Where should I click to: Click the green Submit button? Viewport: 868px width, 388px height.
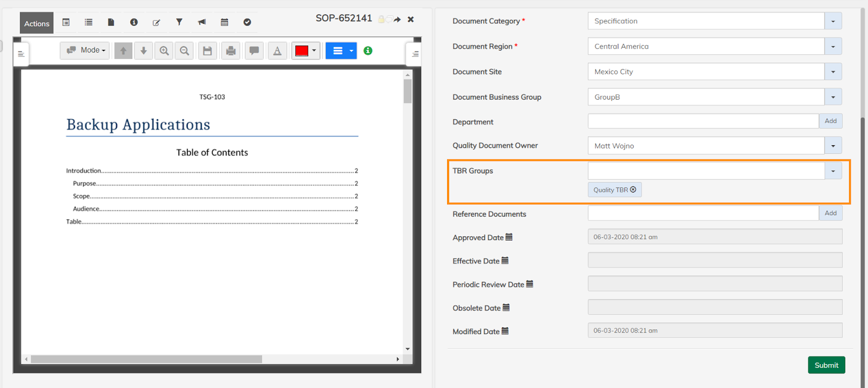[826, 365]
